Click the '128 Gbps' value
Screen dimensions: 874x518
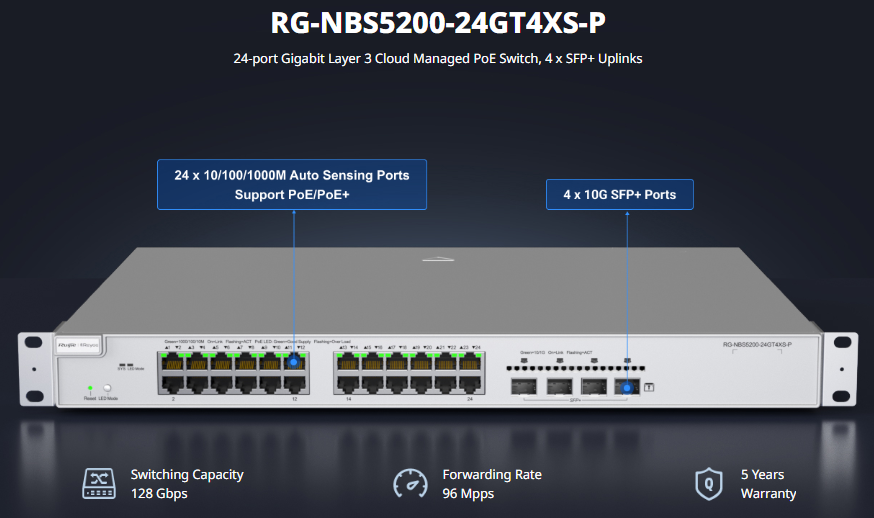pos(159,493)
